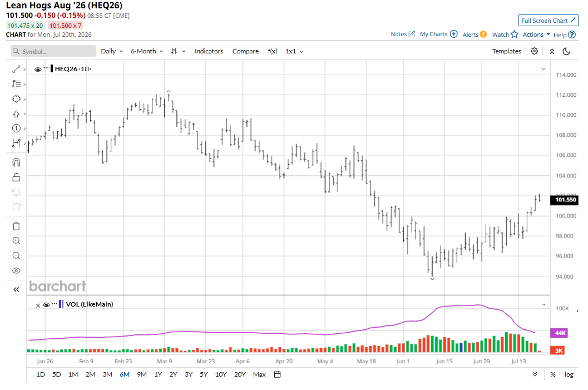Switch to dark mode moon icon
This screenshot has height=390, width=588.
click(567, 51)
